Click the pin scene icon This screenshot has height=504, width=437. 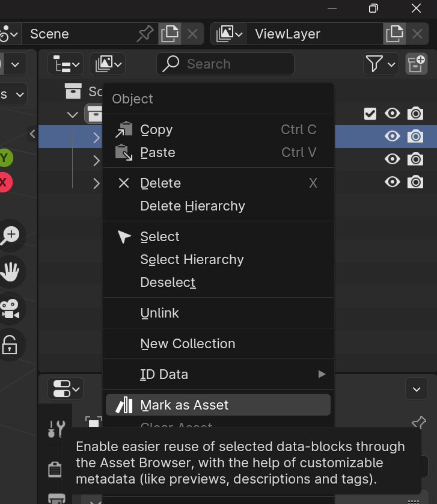(145, 34)
